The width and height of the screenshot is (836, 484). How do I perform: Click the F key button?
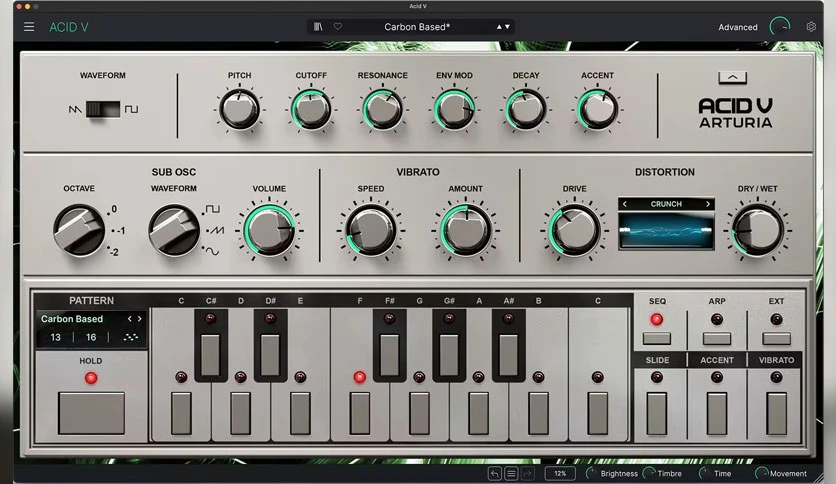coord(360,414)
